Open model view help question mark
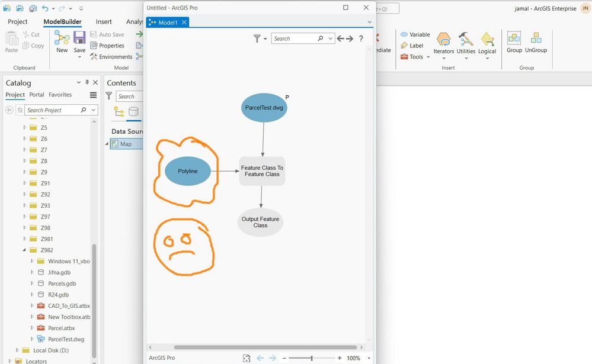Image resolution: width=592 pixels, height=364 pixels. pyautogui.click(x=361, y=38)
